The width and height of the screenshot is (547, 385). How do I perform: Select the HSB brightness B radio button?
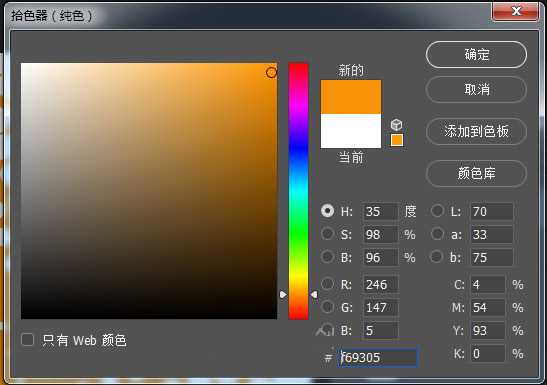pyautogui.click(x=327, y=257)
